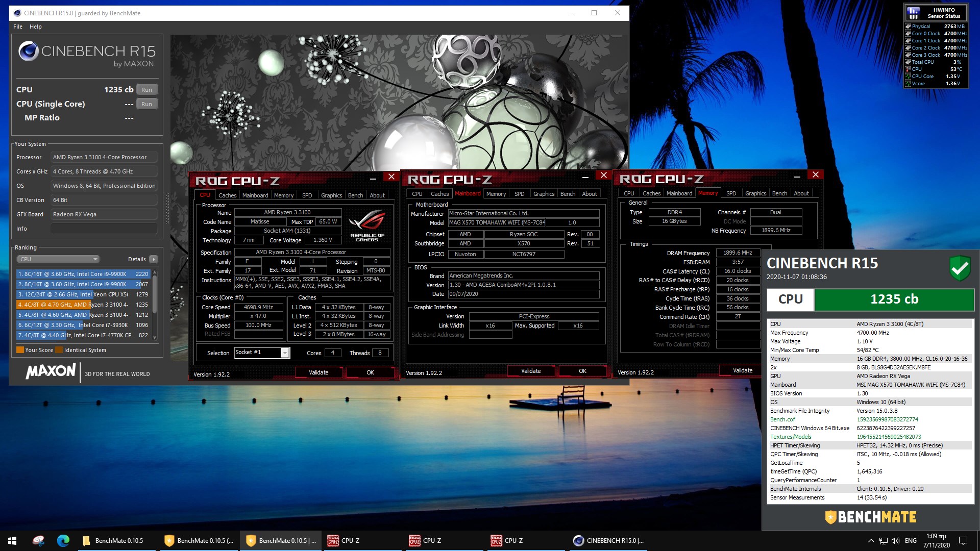The width and height of the screenshot is (980, 551).
Task: Open BenchMate 0.10.5 folder in taskbar
Action: [116, 541]
